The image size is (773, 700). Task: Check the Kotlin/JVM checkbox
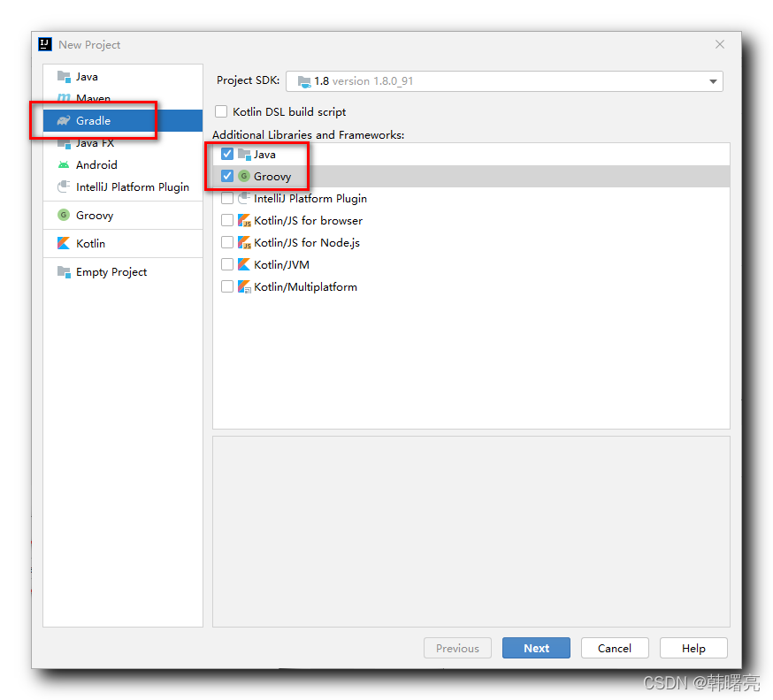click(227, 264)
